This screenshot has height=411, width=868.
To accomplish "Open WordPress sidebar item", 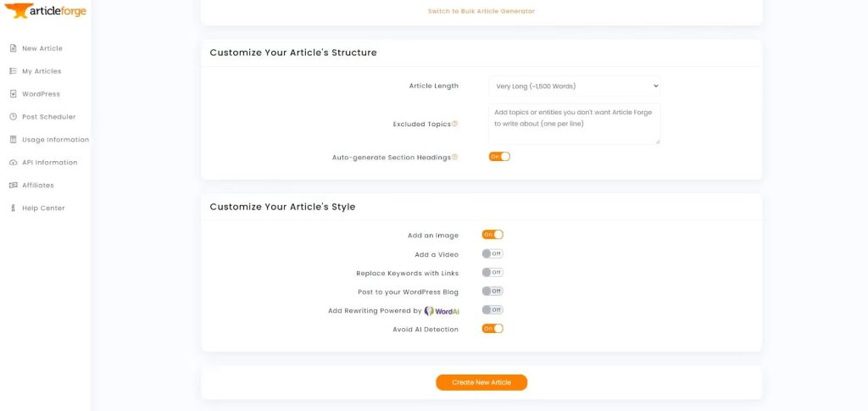I will [41, 94].
